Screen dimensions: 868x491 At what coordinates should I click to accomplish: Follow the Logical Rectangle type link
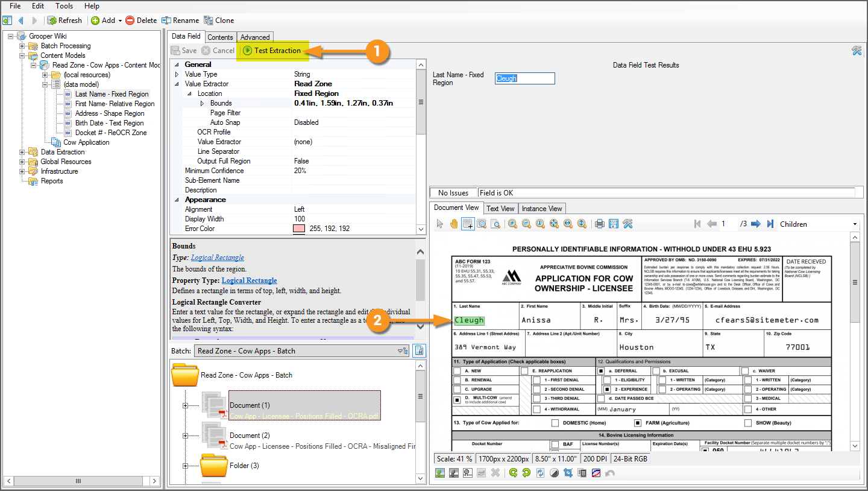pos(217,258)
